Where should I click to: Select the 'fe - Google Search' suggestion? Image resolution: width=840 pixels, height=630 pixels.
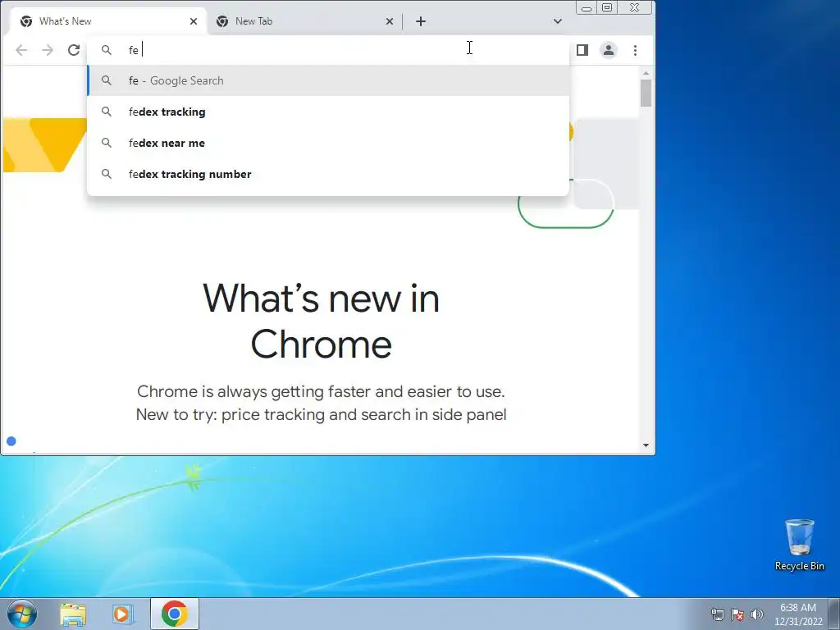[x=328, y=81]
